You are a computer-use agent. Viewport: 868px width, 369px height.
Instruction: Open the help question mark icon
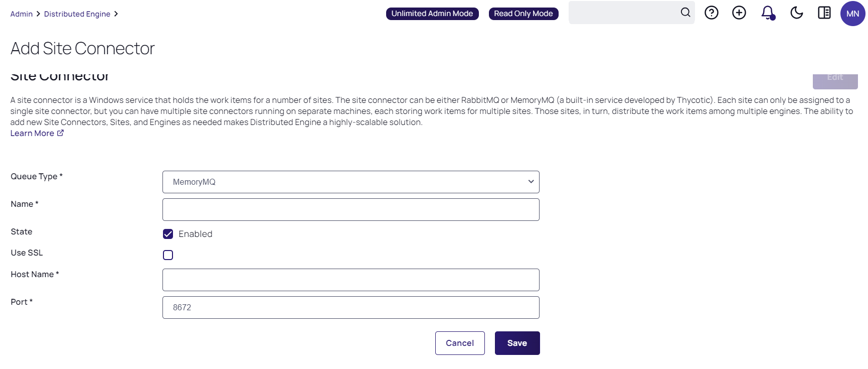(x=711, y=13)
